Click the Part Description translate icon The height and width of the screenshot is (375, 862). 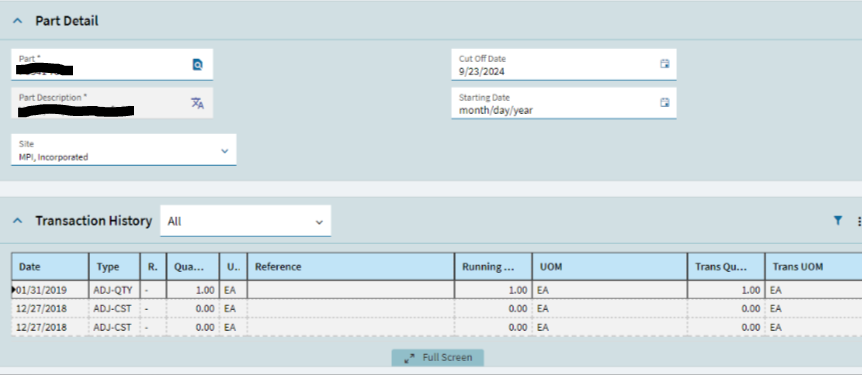coord(197,103)
